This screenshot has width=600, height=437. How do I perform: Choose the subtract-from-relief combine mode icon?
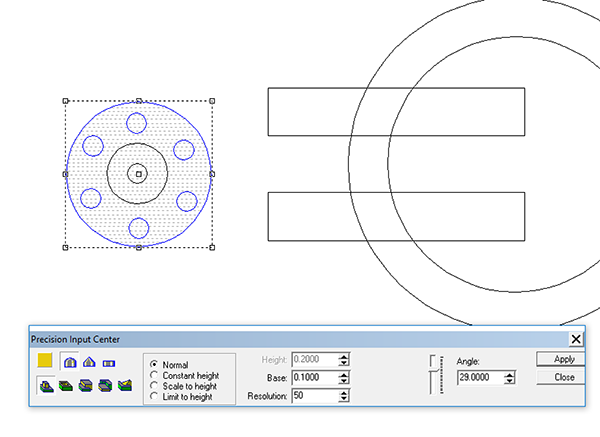[x=66, y=386]
